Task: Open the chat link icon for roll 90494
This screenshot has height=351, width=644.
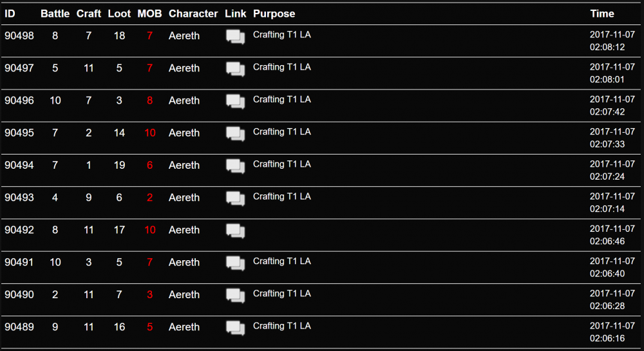Action: point(235,166)
